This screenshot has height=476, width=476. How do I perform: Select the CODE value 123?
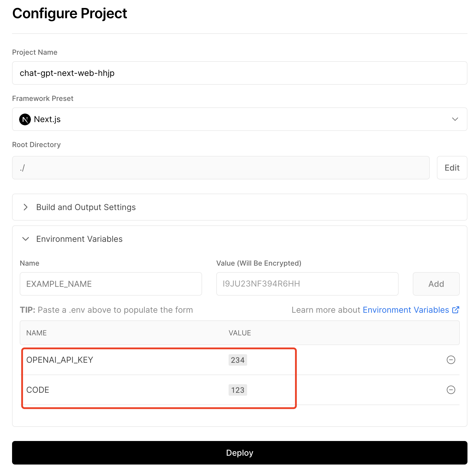(238, 390)
